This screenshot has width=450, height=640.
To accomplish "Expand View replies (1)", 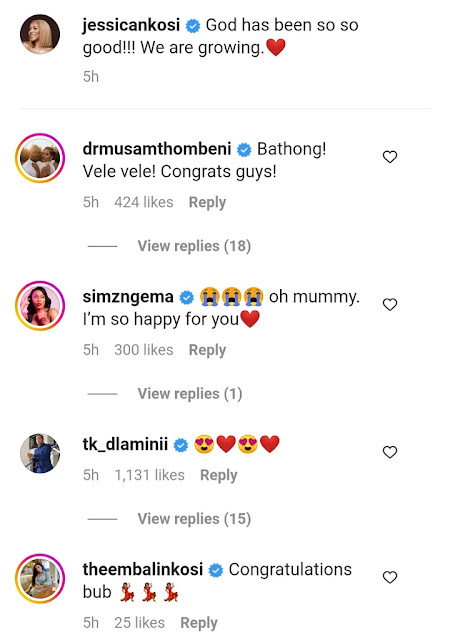I will click(190, 393).
